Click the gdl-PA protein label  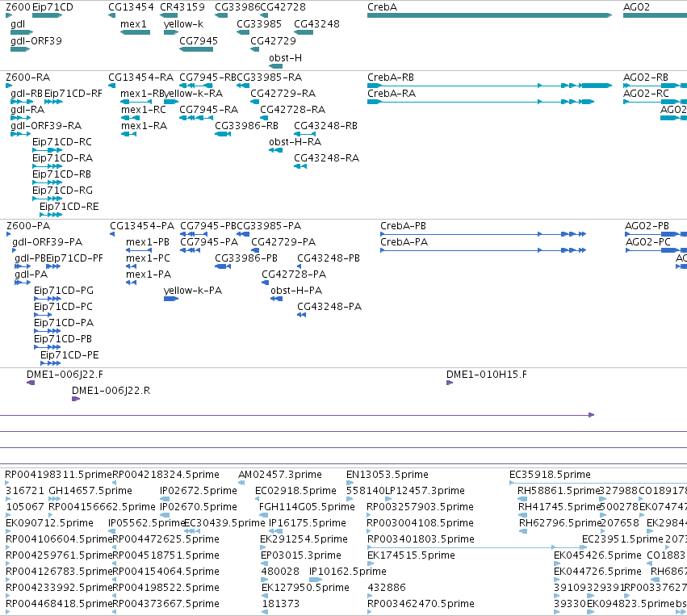pos(31,274)
